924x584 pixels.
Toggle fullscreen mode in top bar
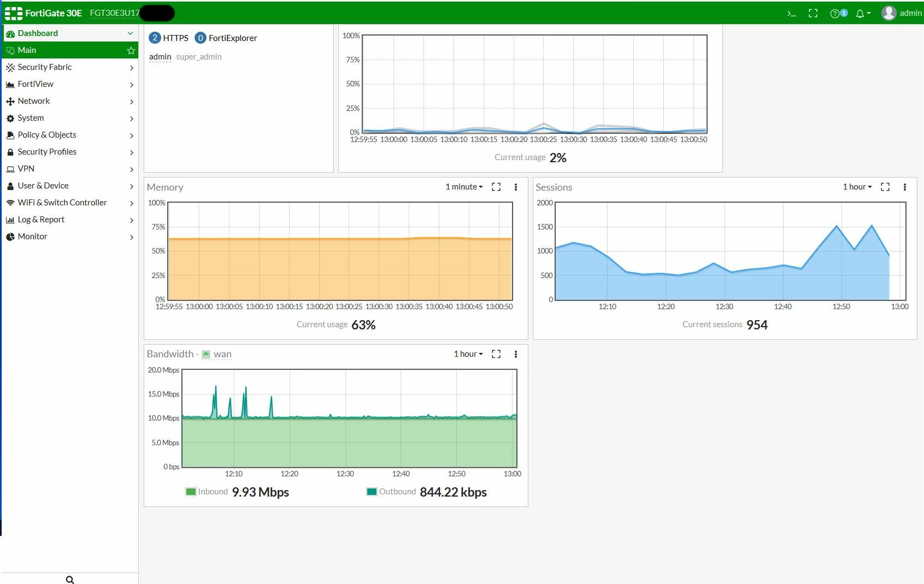click(x=813, y=14)
